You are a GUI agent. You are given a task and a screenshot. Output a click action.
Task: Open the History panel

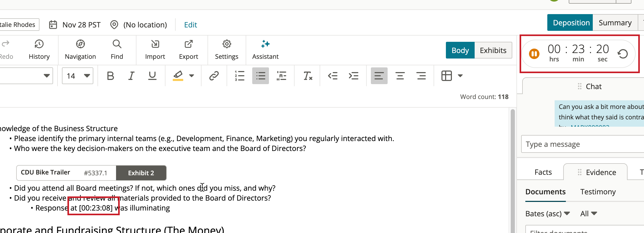coord(39,50)
